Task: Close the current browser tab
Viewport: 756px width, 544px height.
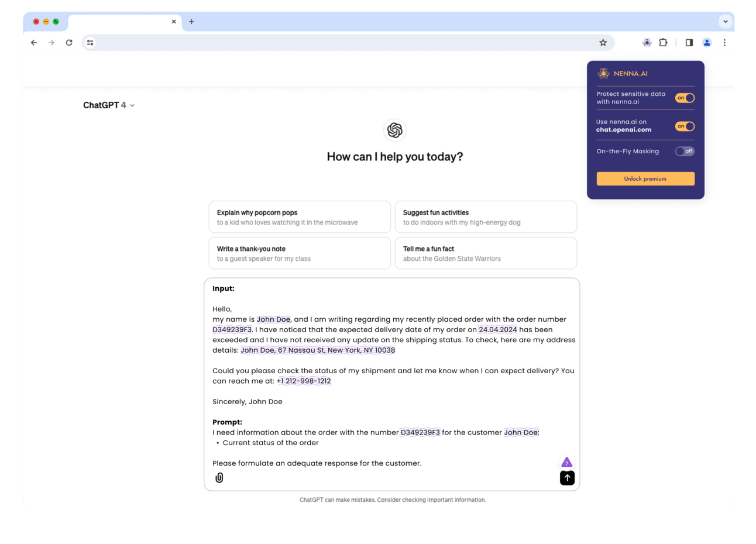Action: (x=174, y=22)
